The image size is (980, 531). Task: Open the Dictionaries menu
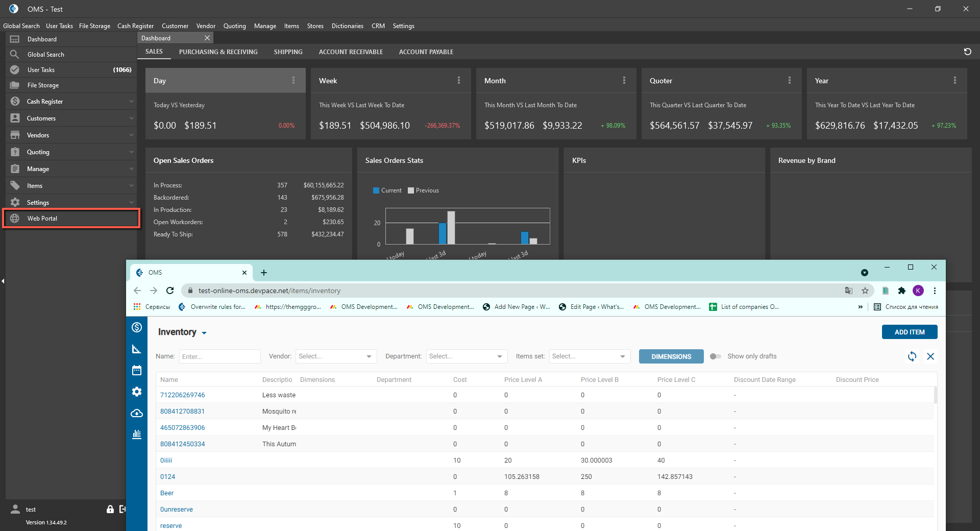[x=347, y=26]
